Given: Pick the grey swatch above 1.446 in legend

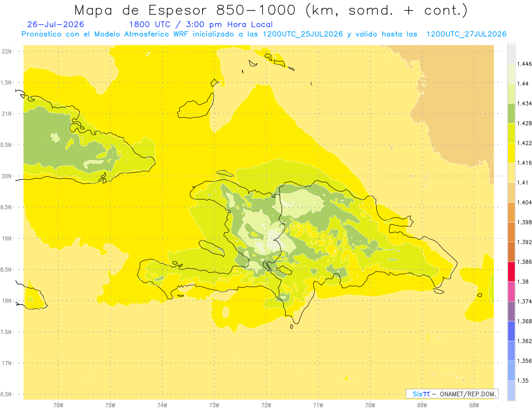Looking at the screenshot, I should click(511, 54).
